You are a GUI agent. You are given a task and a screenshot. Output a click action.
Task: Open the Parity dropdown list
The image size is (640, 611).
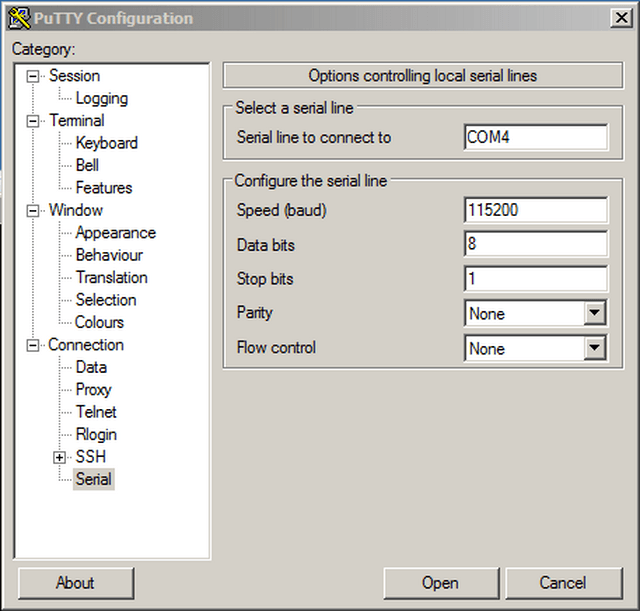coord(595,314)
